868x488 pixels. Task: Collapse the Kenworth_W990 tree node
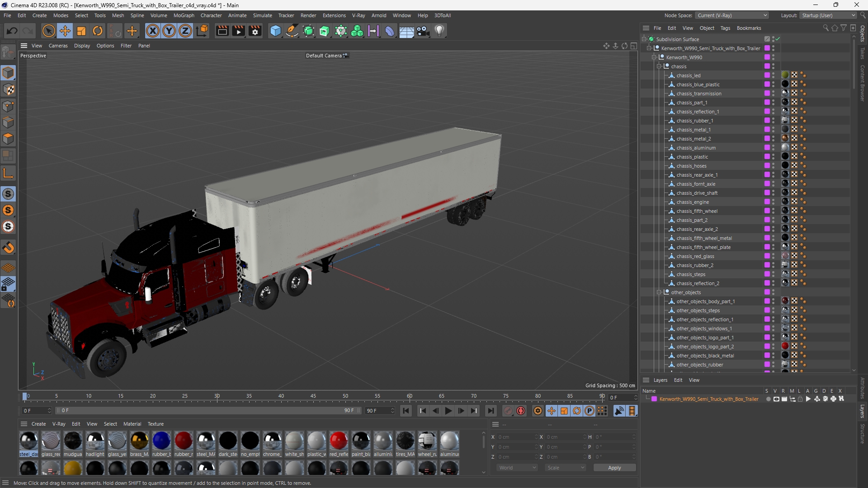point(654,57)
